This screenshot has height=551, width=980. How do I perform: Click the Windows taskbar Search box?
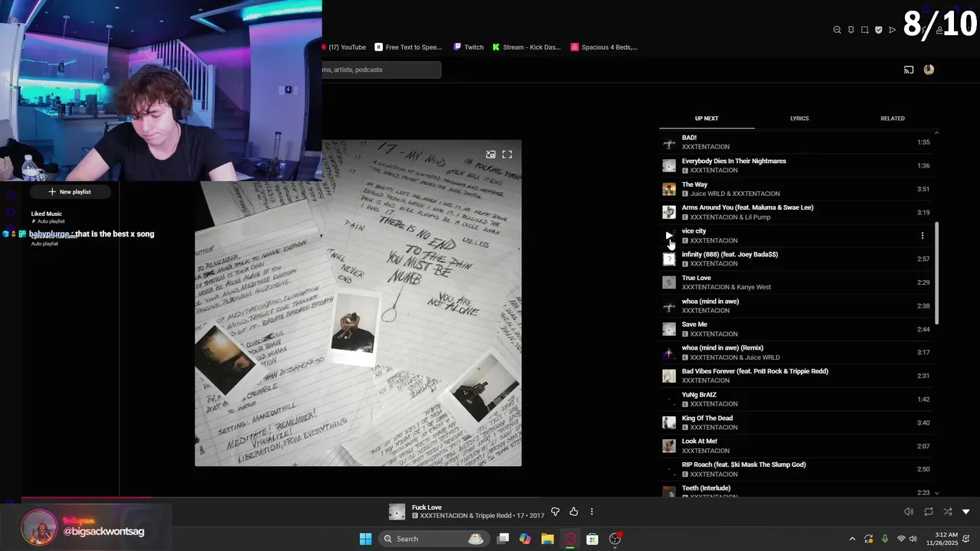[433, 539]
